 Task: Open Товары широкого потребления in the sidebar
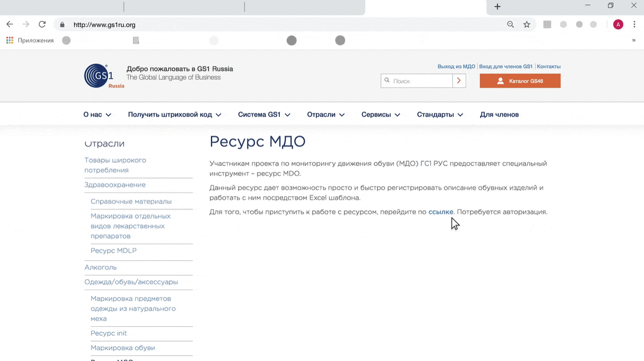pos(115,165)
